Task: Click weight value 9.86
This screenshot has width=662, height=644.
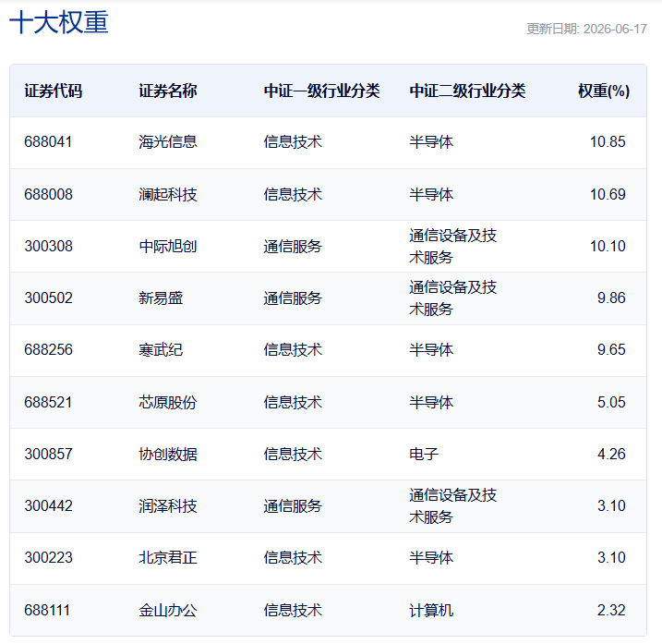Action: [611, 298]
